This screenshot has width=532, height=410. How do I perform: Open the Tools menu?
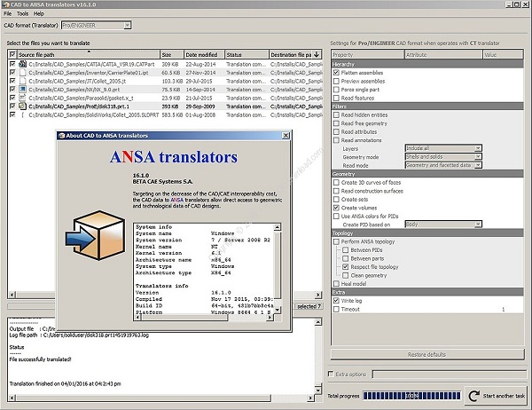[x=22, y=14]
